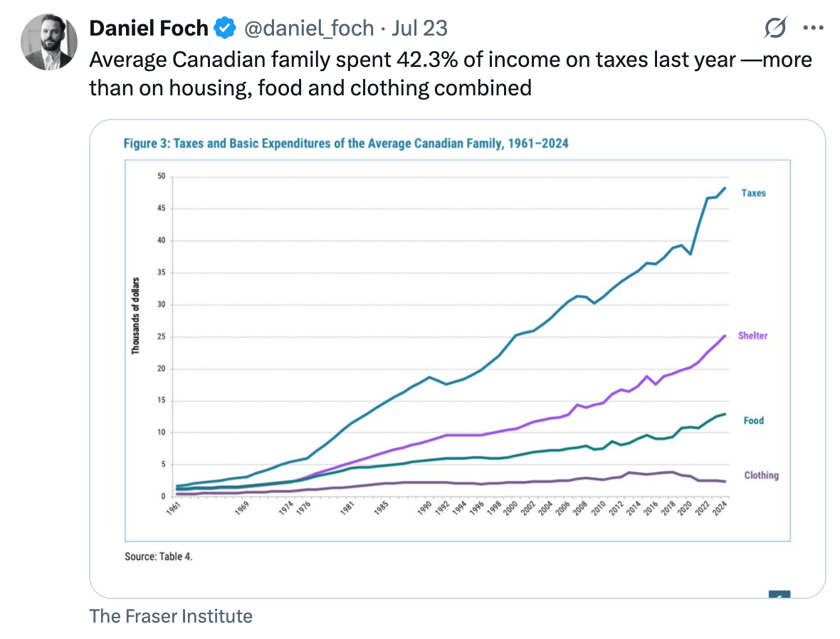This screenshot has width=840, height=639.
Task: Click The Fraser Institute source caption
Action: 171,616
